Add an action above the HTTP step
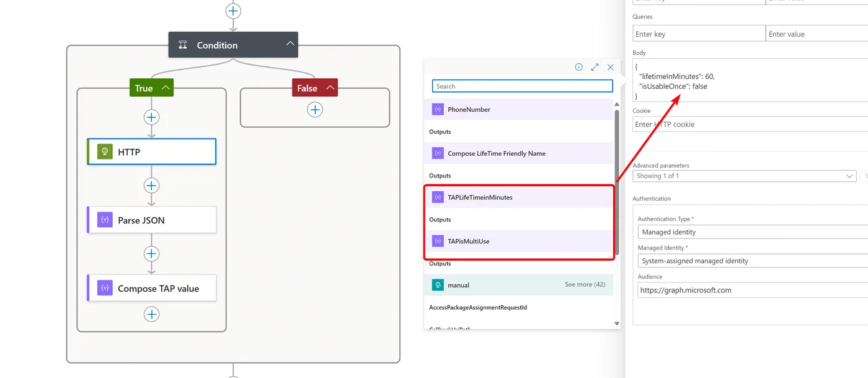This screenshot has width=868, height=378. pos(151,117)
